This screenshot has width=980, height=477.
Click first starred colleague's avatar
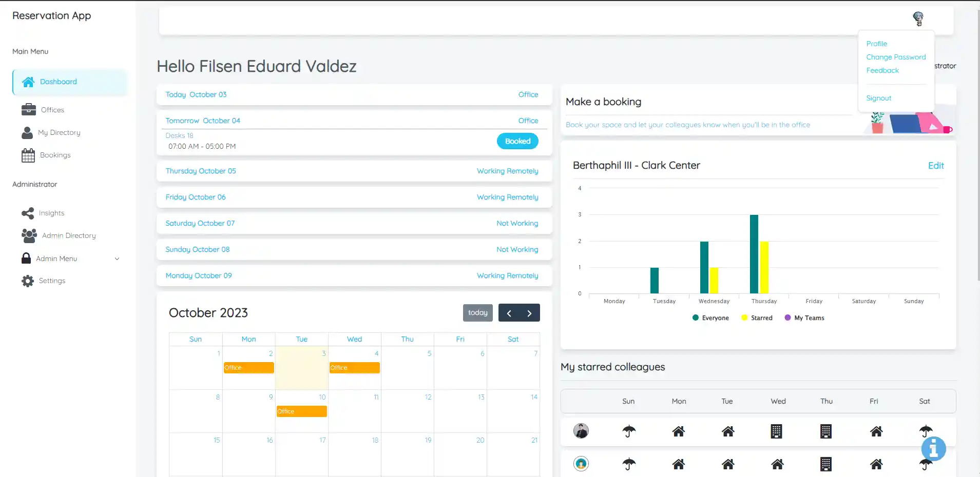coord(581,431)
